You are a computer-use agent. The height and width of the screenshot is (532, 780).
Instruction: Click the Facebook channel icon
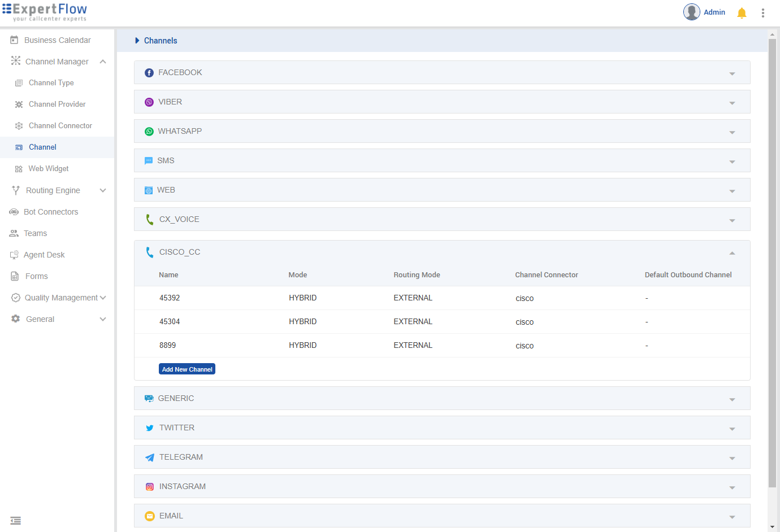coord(149,73)
